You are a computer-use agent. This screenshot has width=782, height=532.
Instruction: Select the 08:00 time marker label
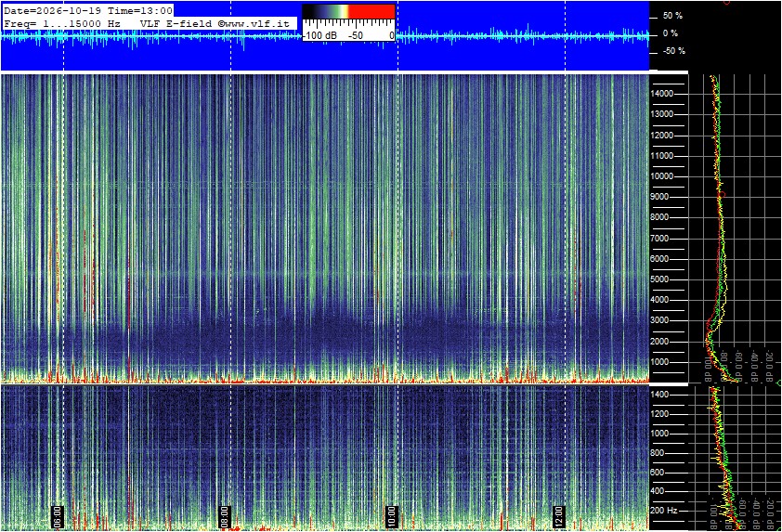225,516
